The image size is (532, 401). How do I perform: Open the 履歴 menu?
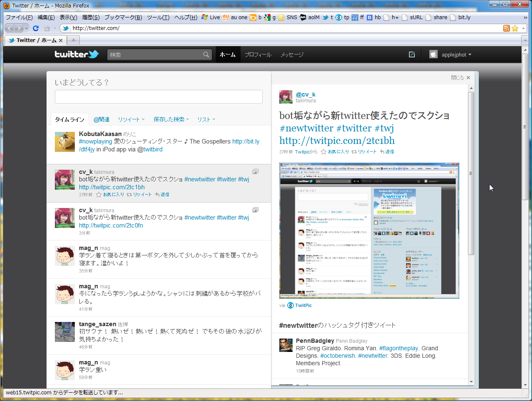click(91, 17)
